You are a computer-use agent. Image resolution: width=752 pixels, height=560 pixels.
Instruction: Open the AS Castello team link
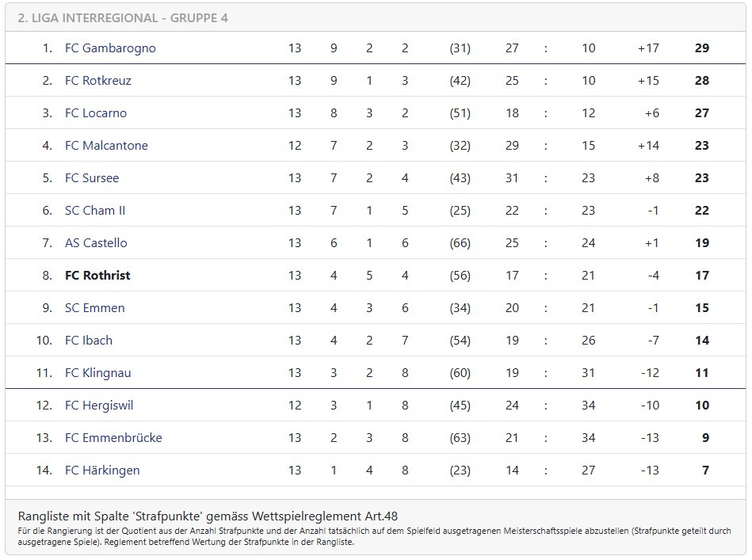pos(96,243)
